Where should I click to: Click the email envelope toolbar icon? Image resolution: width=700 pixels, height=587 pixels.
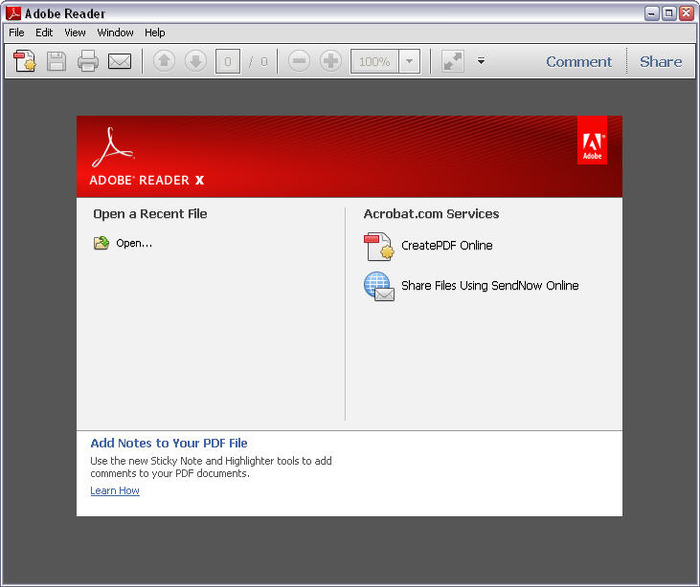120,61
